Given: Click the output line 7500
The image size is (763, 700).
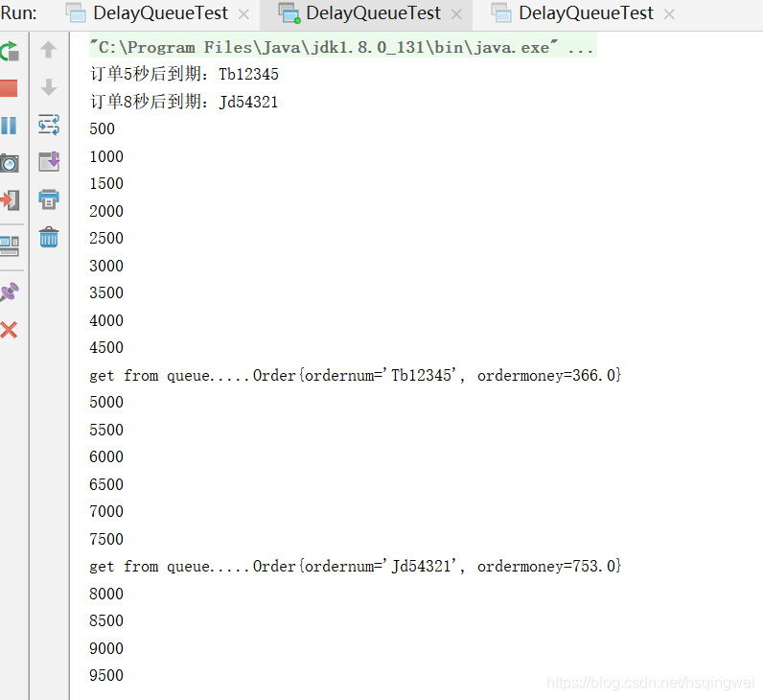Looking at the screenshot, I should [106, 539].
